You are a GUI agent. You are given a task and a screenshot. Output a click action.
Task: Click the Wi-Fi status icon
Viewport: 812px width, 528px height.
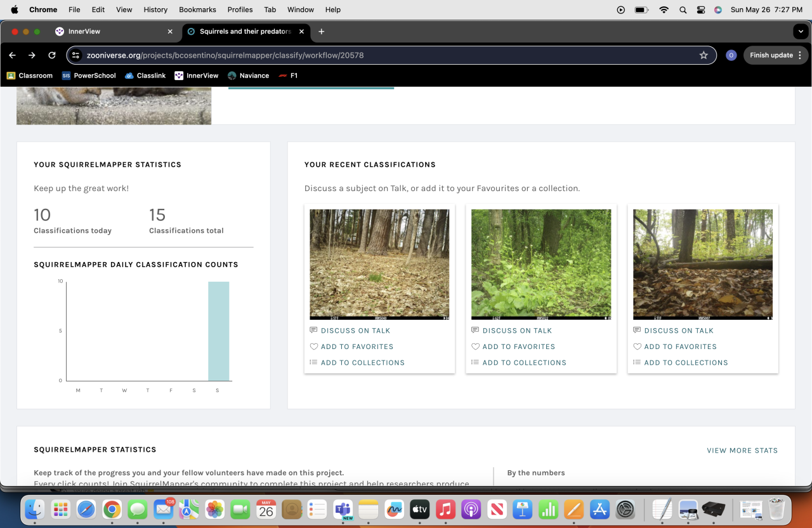(x=664, y=10)
